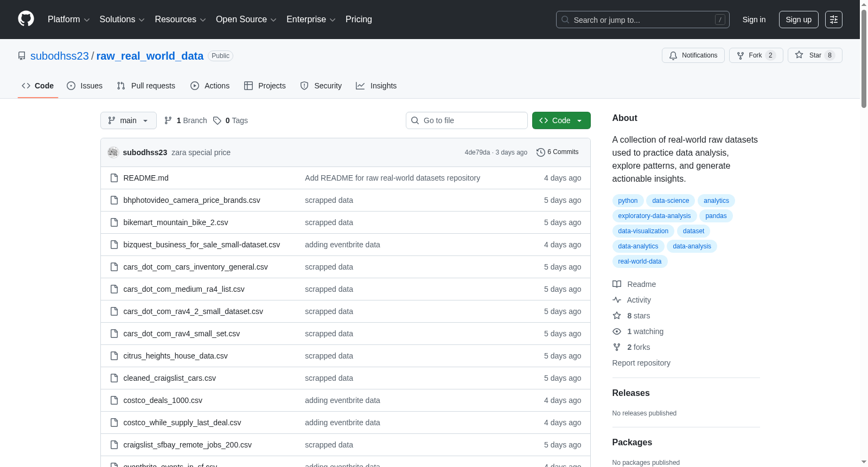The height and width of the screenshot is (467, 868).
Task: Click the star icon to star repository
Action: 799,55
